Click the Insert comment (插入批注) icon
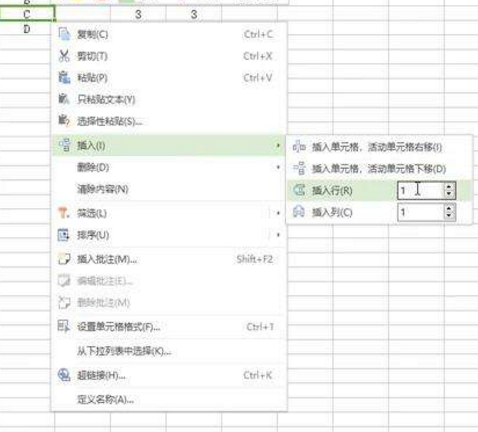The width and height of the screenshot is (478, 432). click(x=64, y=259)
